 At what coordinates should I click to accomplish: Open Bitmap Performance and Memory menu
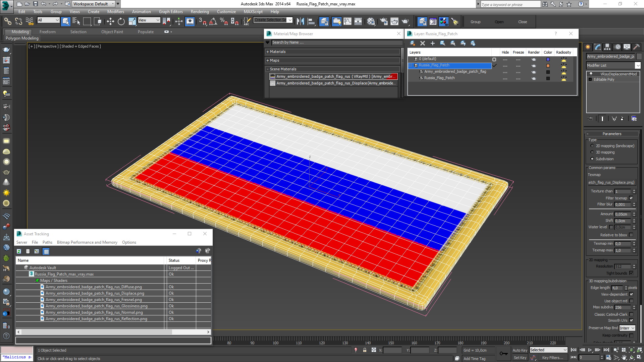(87, 242)
